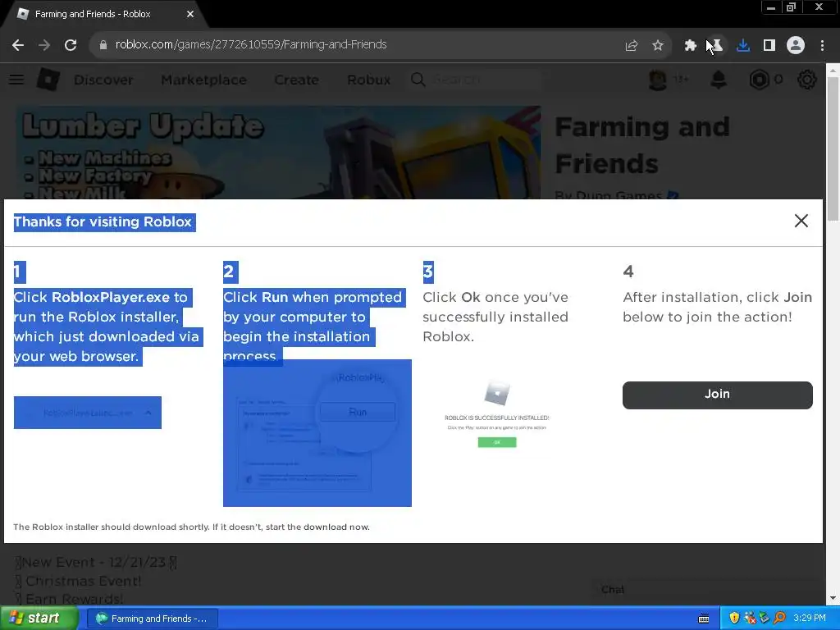Screen dimensions: 840x630
Task: Open the Discover page
Action: click(103, 80)
